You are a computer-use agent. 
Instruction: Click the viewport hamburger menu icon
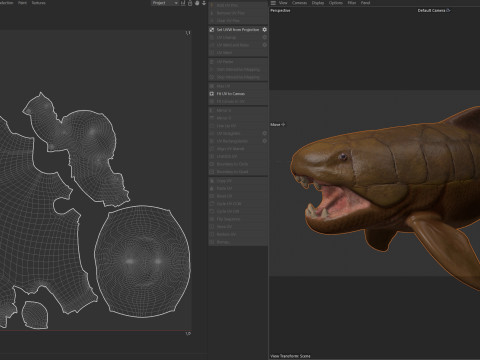273,3
